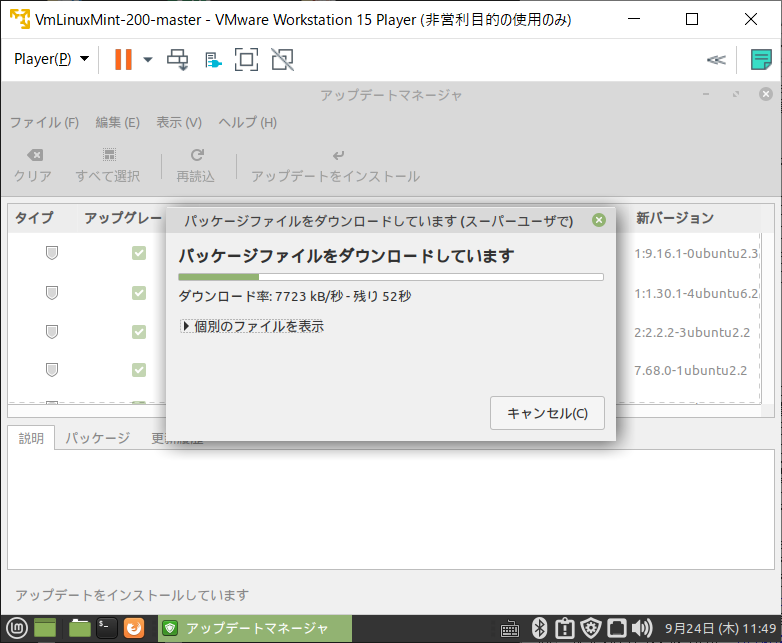
Task: Open the Linux Mint start menu
Action: coord(17,628)
